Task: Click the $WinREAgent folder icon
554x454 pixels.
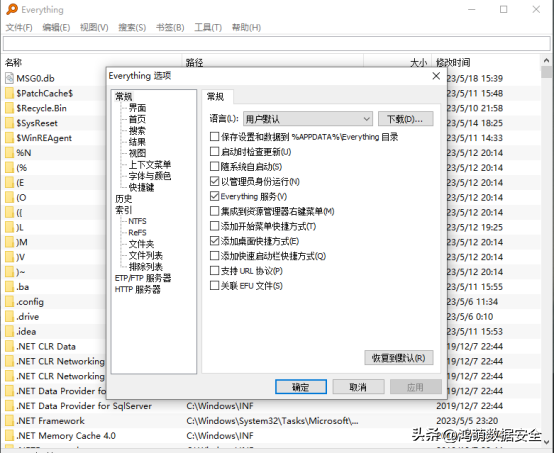Action: coord(10,138)
